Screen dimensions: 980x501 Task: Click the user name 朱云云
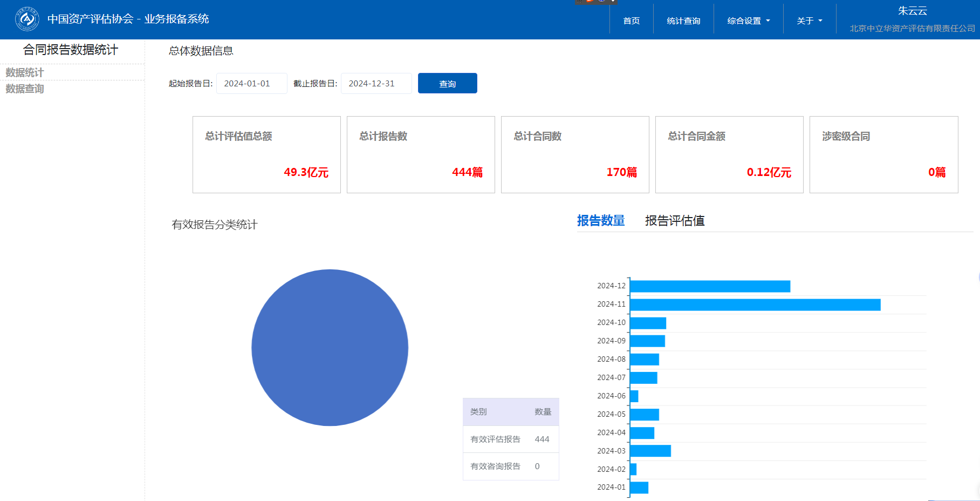click(912, 11)
